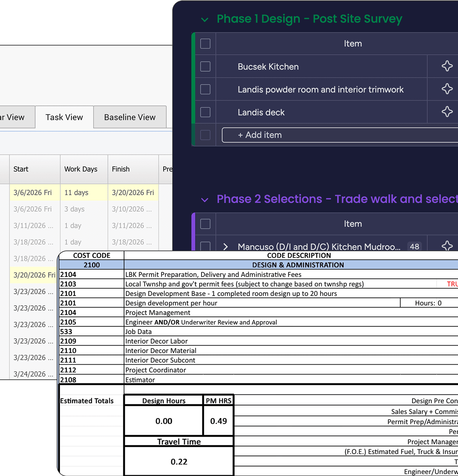Select Interior Decor Subcont cell

291,360
